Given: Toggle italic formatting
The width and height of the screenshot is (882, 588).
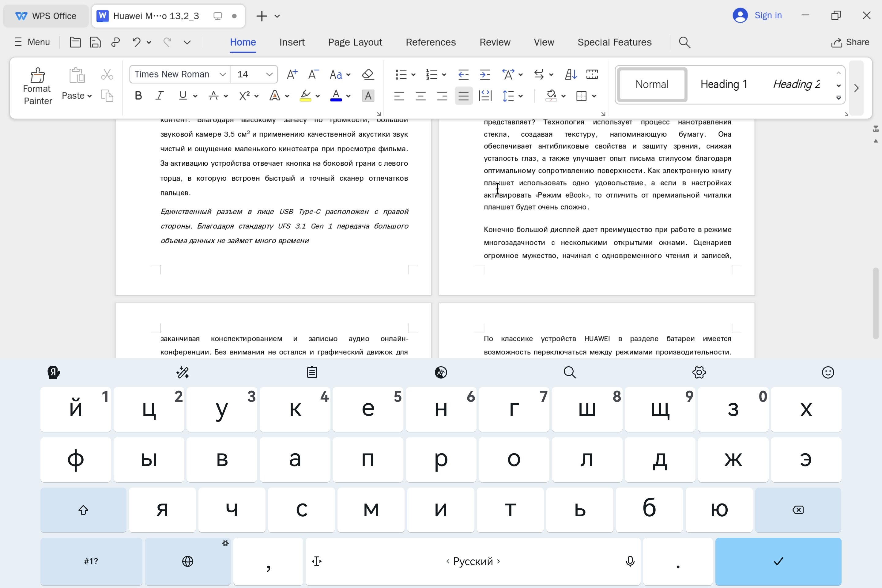Looking at the screenshot, I should pos(160,96).
